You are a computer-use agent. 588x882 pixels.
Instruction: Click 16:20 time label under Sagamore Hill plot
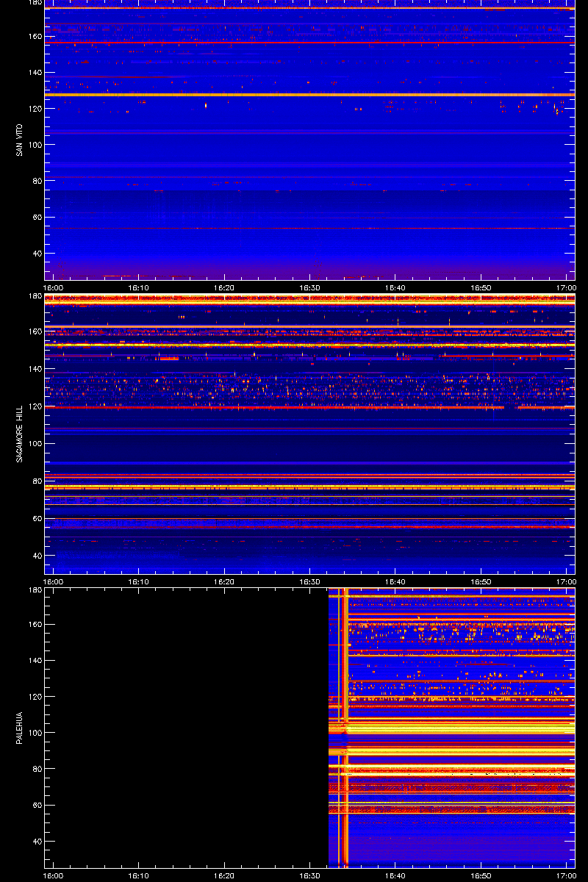tap(224, 582)
